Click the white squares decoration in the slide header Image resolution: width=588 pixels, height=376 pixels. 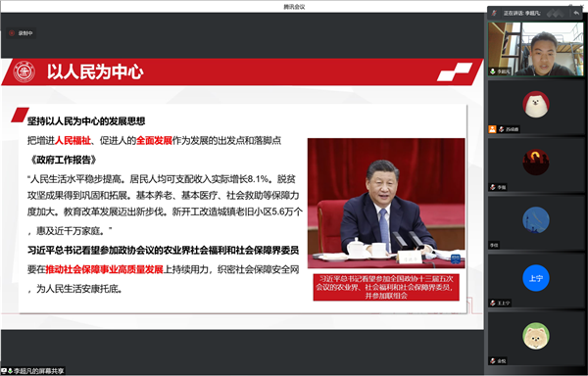pyautogui.click(x=455, y=71)
